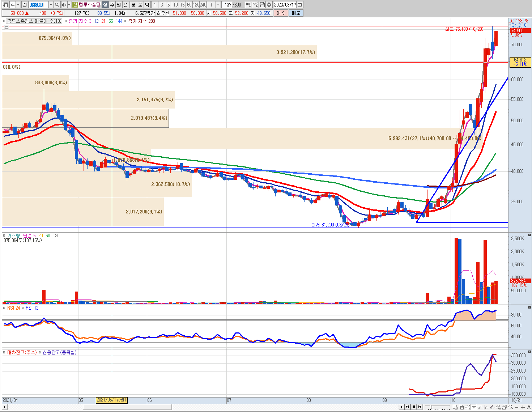Toggle the 대차잔고(주수) indicator marker
532x412 pixels.
pos(4,352)
